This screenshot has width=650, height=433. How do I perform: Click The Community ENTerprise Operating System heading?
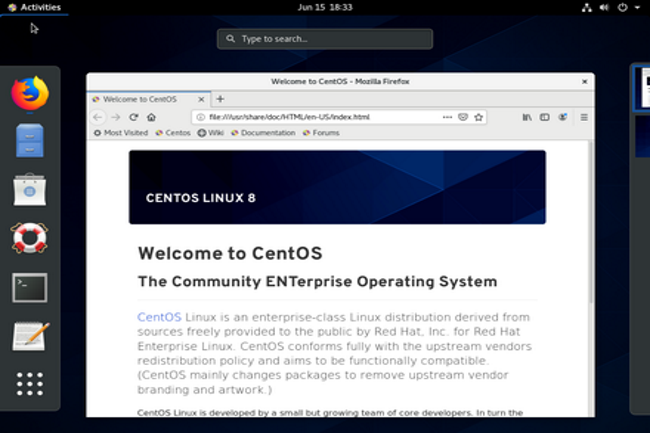[x=318, y=281]
